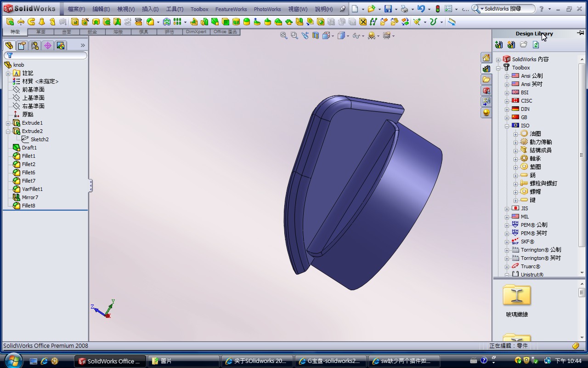Switch to the 鈑金 CommandManager tab
The image size is (588, 368).
click(x=92, y=32)
